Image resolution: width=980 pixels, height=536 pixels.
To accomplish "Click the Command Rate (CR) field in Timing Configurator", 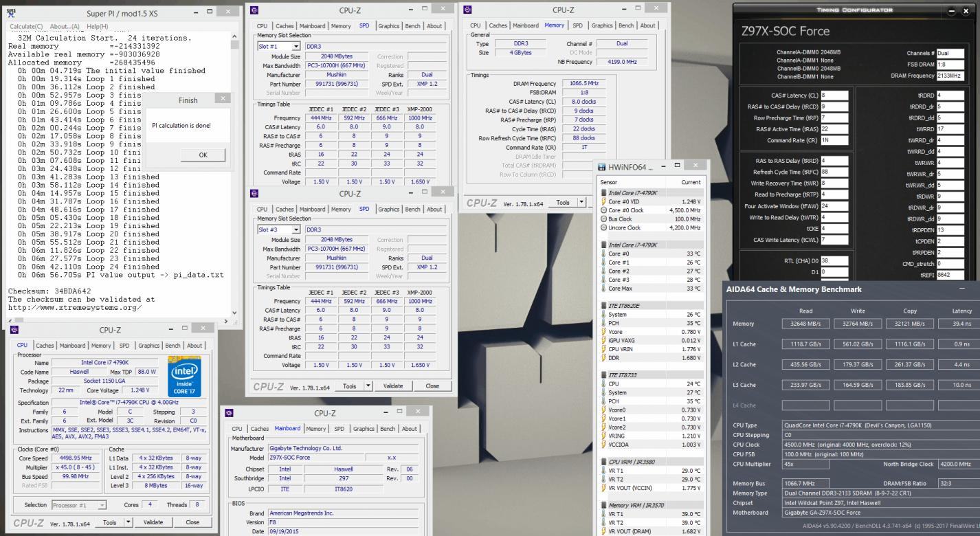I will pyautogui.click(x=834, y=139).
